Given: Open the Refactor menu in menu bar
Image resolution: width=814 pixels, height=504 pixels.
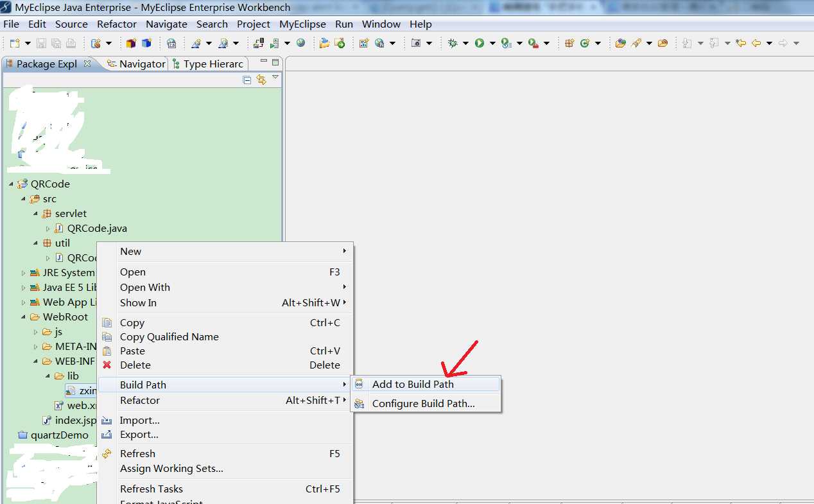Looking at the screenshot, I should click(x=117, y=24).
